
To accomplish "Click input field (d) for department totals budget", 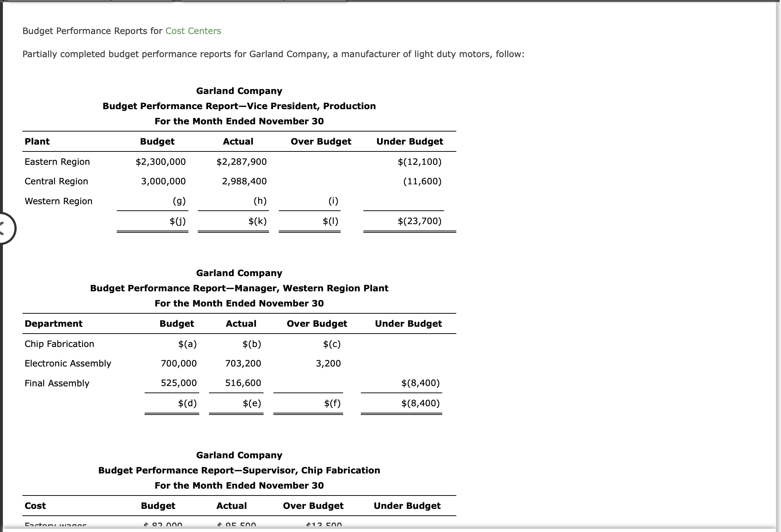I will coord(188,403).
